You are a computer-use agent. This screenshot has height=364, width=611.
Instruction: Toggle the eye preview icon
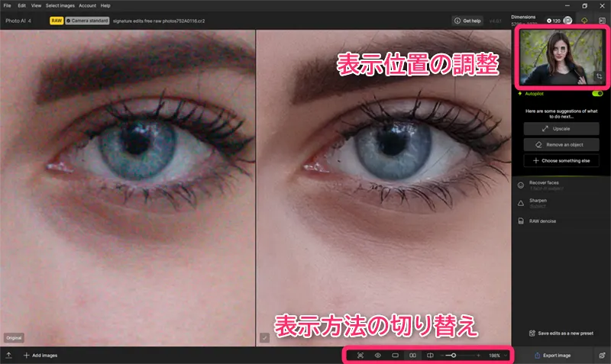pyautogui.click(x=377, y=356)
